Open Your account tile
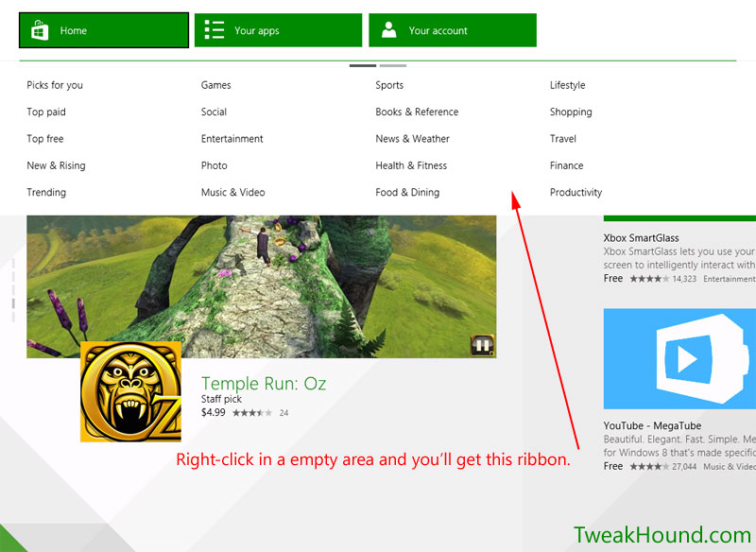The width and height of the screenshot is (756, 552). (453, 30)
